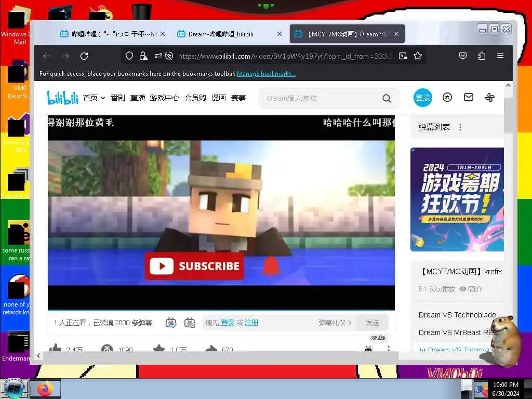
Task: Reload the bilibili page
Action: (84, 56)
